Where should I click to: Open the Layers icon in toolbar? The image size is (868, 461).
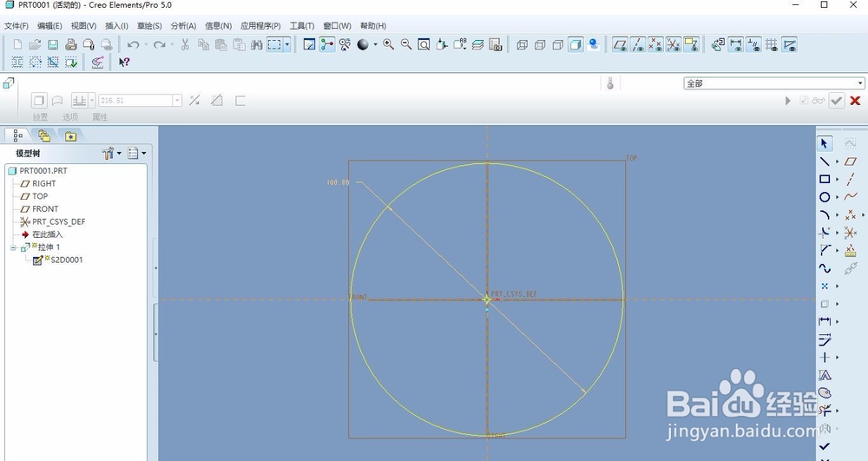(x=477, y=45)
